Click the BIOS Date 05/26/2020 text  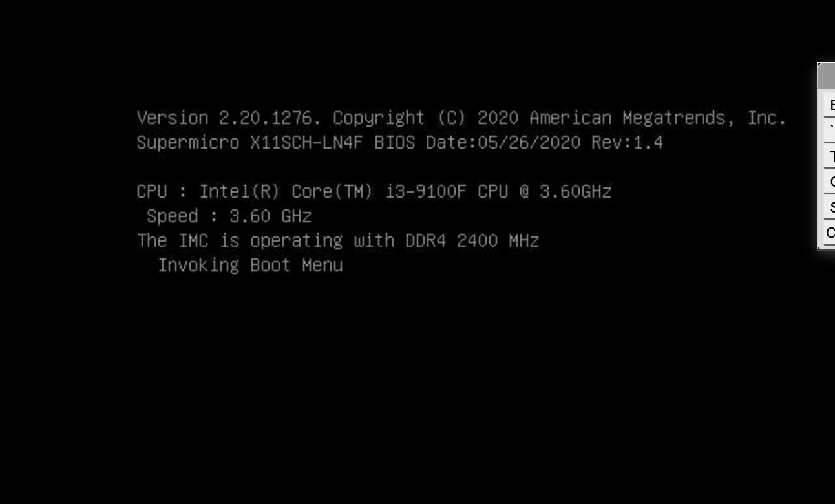(x=478, y=143)
